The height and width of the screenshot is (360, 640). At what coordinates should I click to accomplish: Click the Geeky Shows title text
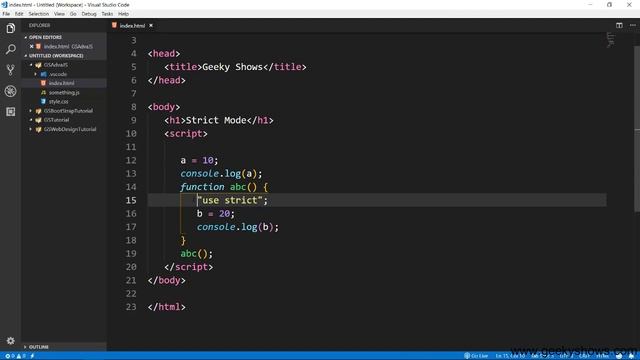232,67
